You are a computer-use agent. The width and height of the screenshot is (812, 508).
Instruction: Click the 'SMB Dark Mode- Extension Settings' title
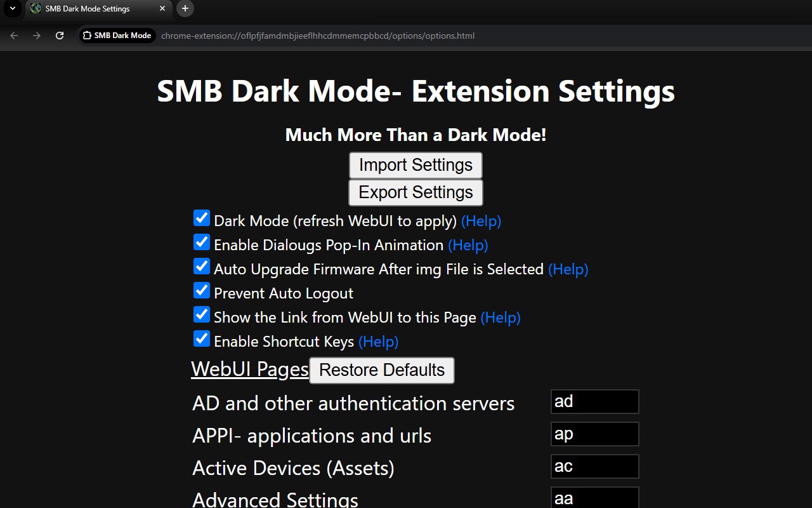[x=416, y=91]
